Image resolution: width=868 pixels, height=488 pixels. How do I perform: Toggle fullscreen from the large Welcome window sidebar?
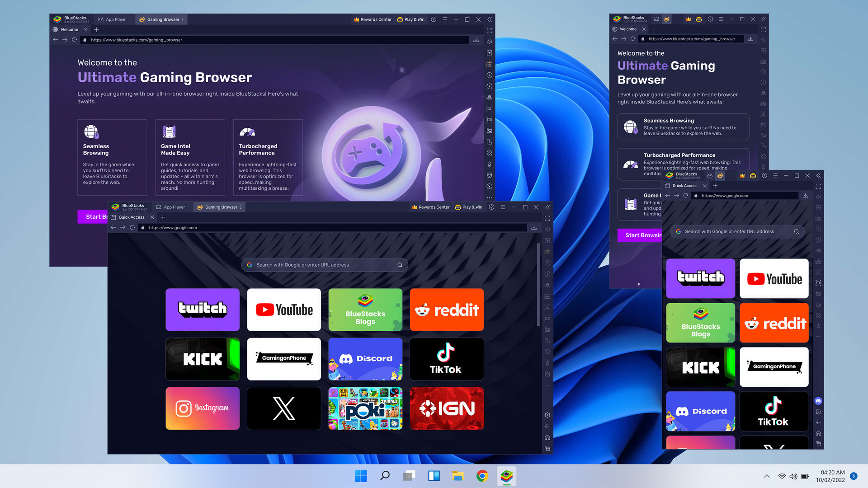pos(489,31)
